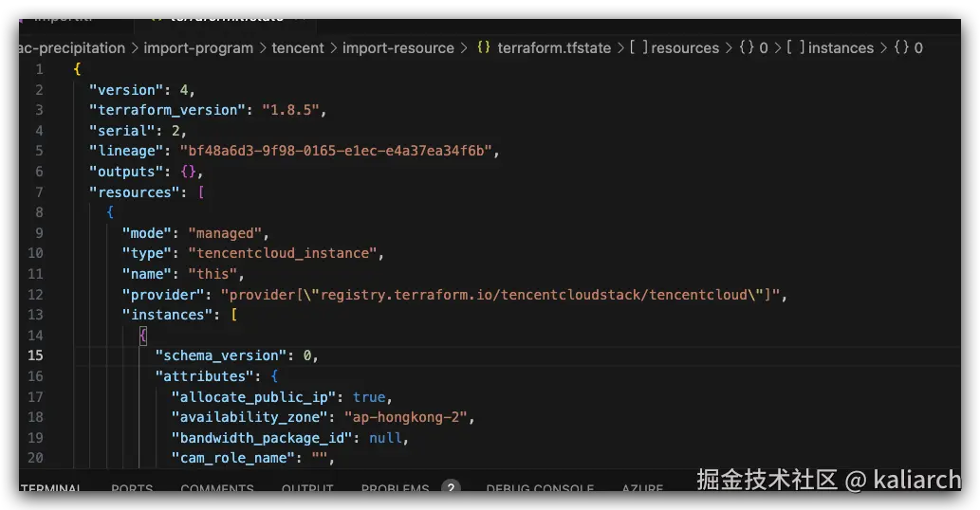
Task: Click the "serial" key on line 4
Action: (121, 131)
